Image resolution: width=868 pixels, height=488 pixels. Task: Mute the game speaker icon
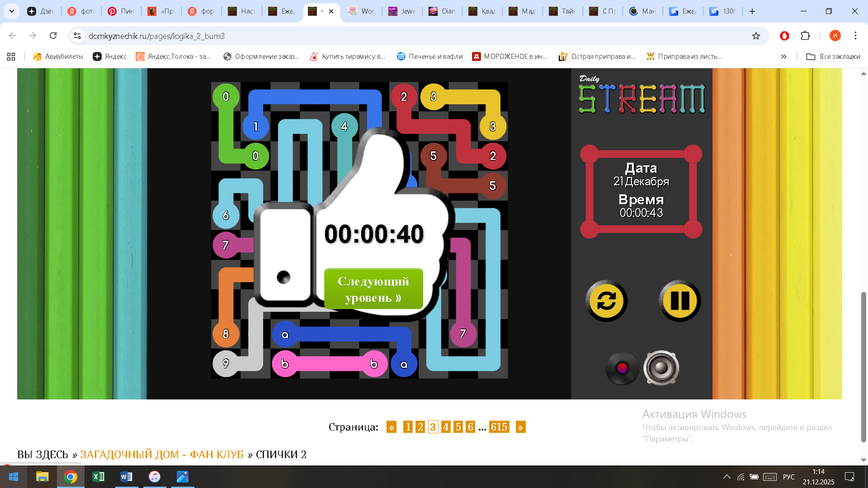661,368
